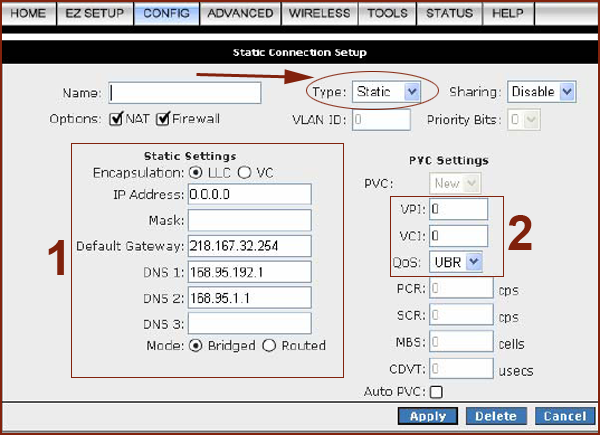Viewport: 600px width, 435px height.
Task: Focus the connection Name input field
Action: 184,93
